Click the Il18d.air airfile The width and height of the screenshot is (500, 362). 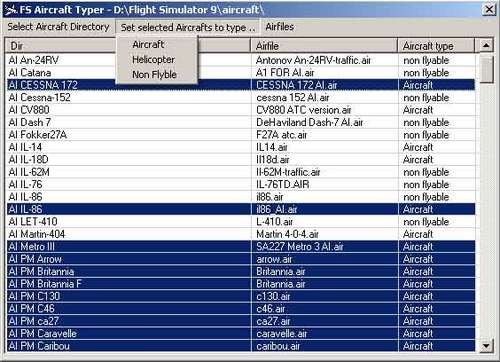pos(273,159)
